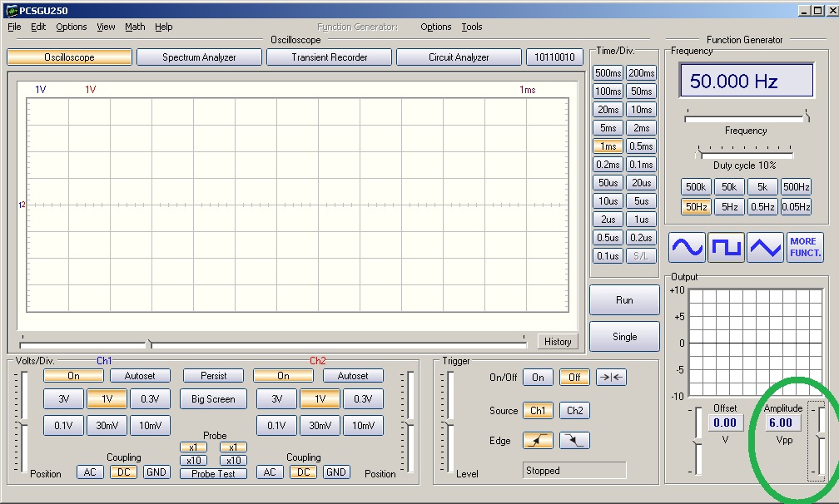Switch to Circuit Analyzer mode
The image size is (839, 504).
click(459, 57)
